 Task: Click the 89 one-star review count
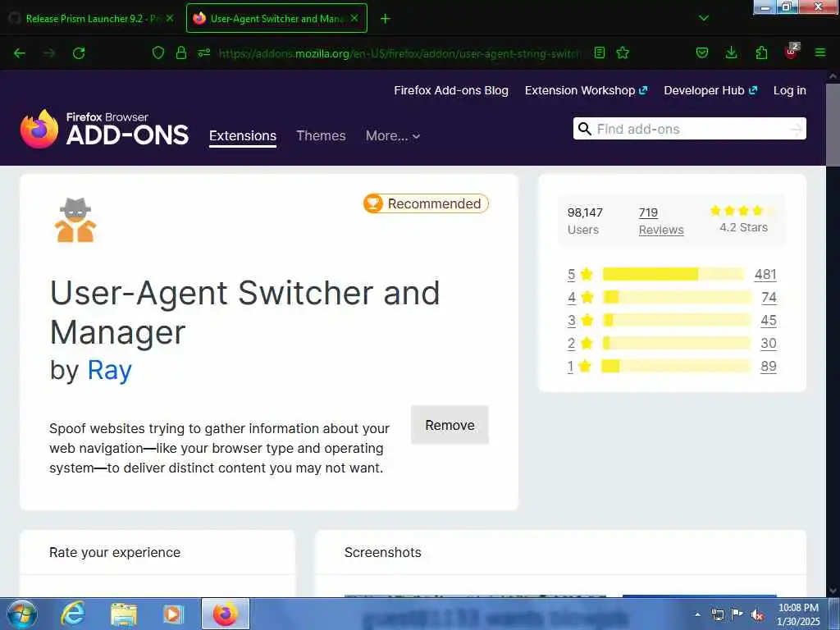point(769,367)
